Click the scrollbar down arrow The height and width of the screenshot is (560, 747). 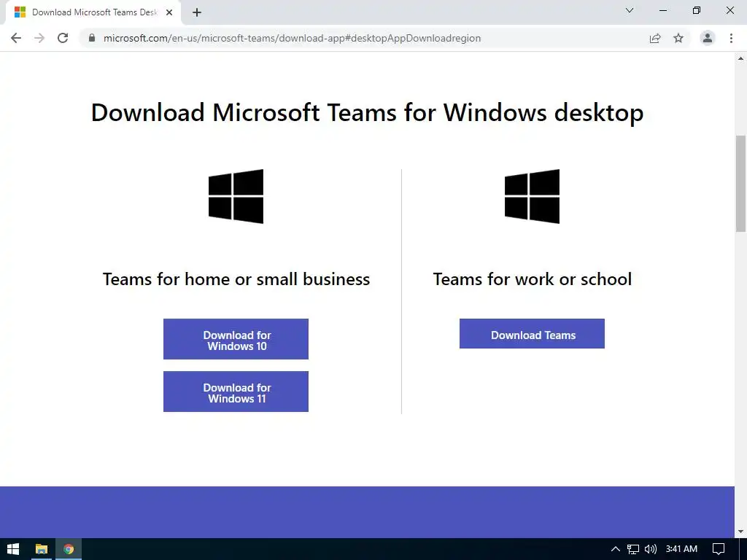[x=741, y=532]
